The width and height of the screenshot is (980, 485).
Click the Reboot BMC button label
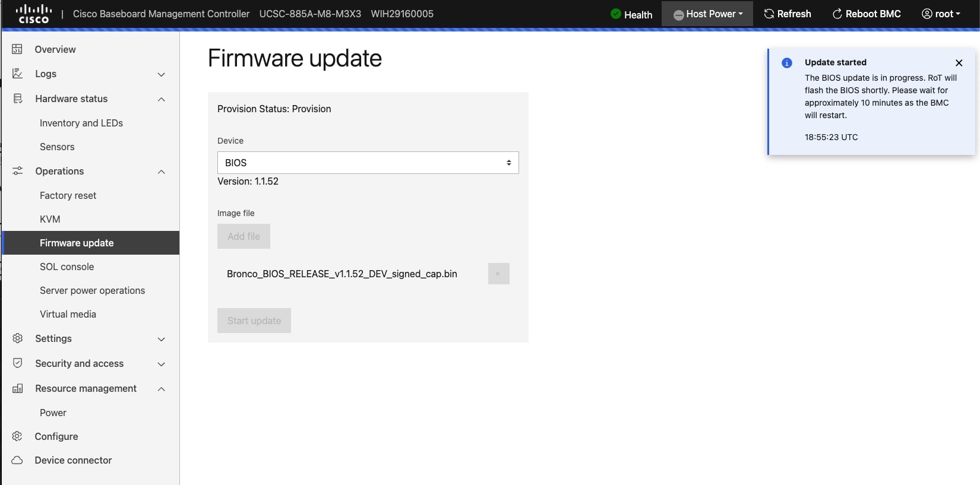pyautogui.click(x=873, y=14)
